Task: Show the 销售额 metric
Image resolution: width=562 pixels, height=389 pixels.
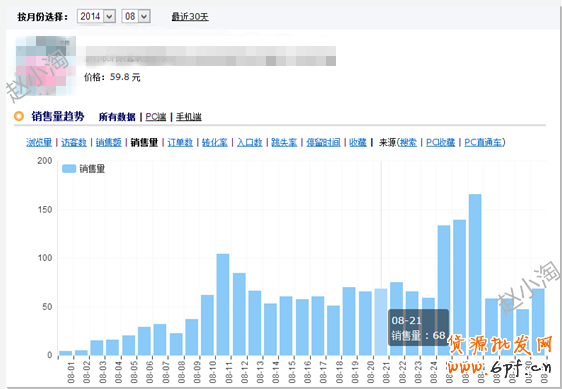Action: [x=109, y=142]
